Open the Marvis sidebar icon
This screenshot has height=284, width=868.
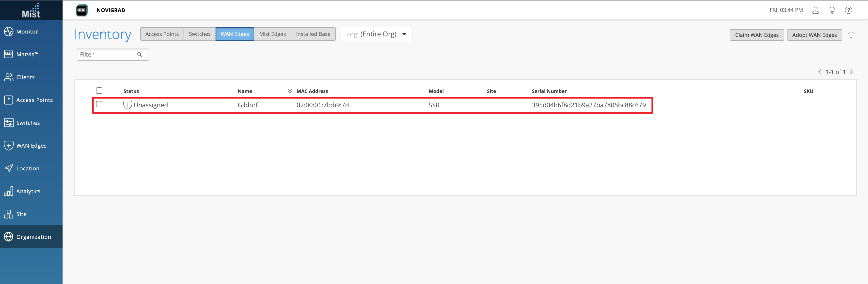pyautogui.click(x=8, y=54)
